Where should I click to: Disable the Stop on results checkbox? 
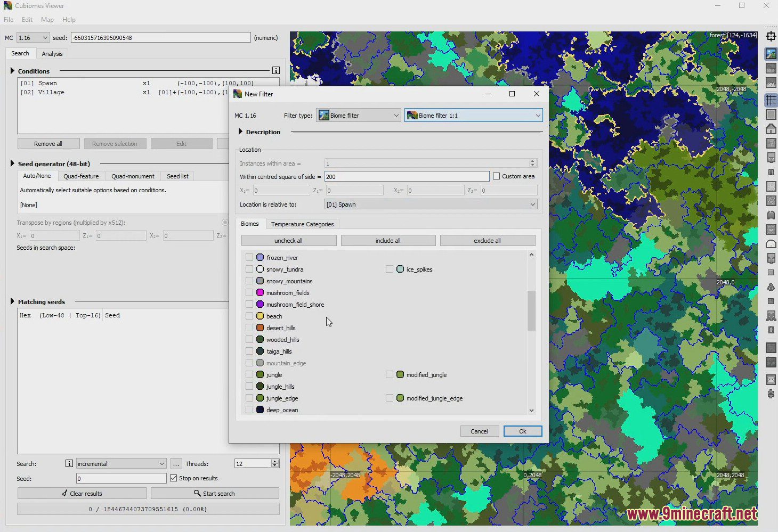coord(173,478)
